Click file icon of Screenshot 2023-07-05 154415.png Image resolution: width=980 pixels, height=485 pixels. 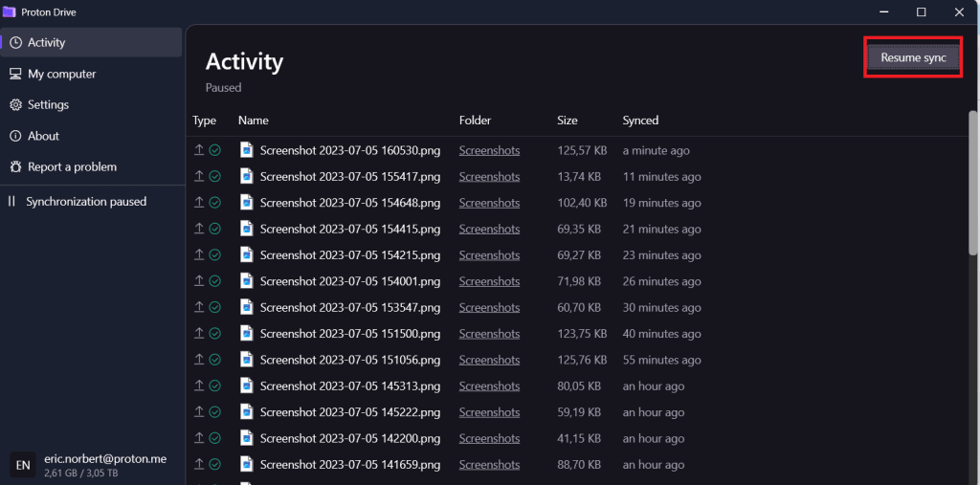point(247,229)
